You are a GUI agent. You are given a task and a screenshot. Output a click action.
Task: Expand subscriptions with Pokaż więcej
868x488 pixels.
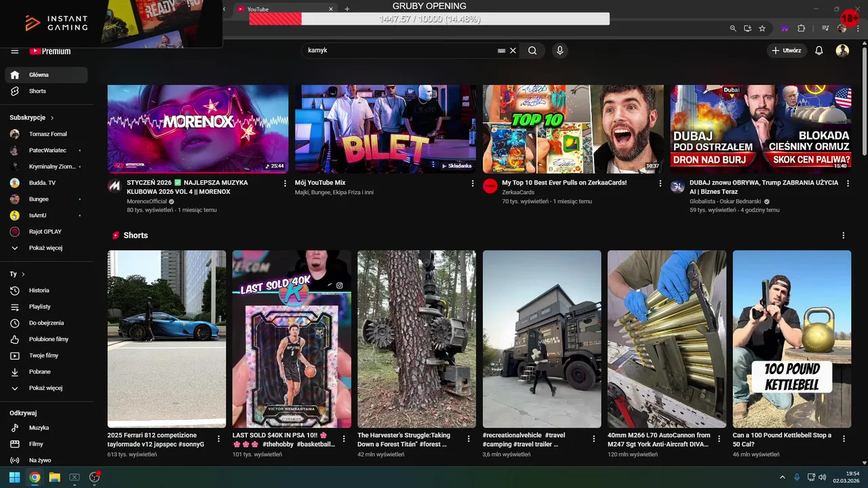46,248
